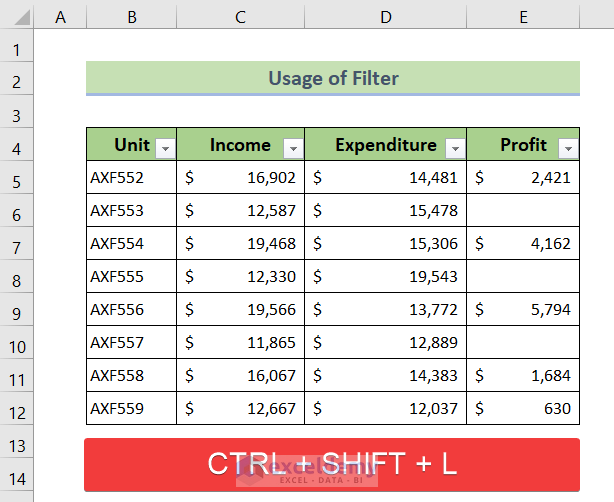Click the 630 profit cell

click(523, 408)
